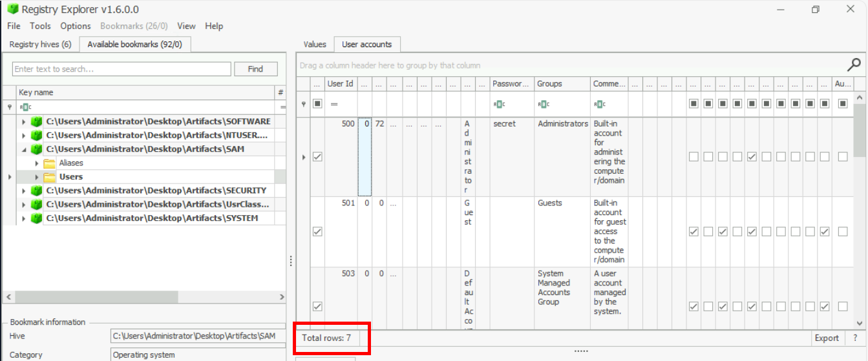Screen dimensions: 868x361
Task: Expand the Aliases subkey node
Action: pyautogui.click(x=37, y=163)
